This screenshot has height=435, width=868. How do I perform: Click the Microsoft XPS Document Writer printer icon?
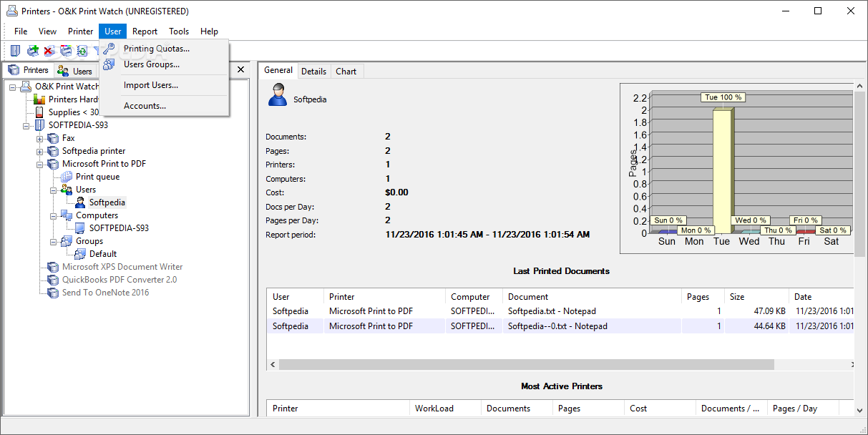[x=53, y=267]
